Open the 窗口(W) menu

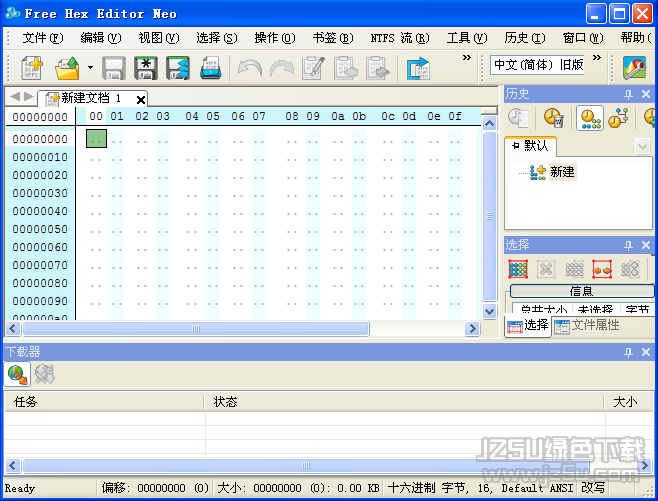[583, 38]
